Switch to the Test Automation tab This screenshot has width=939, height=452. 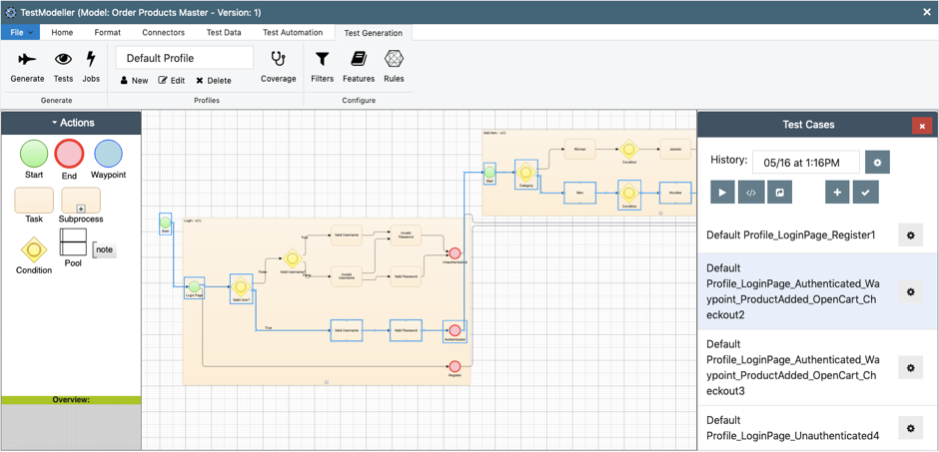(293, 32)
